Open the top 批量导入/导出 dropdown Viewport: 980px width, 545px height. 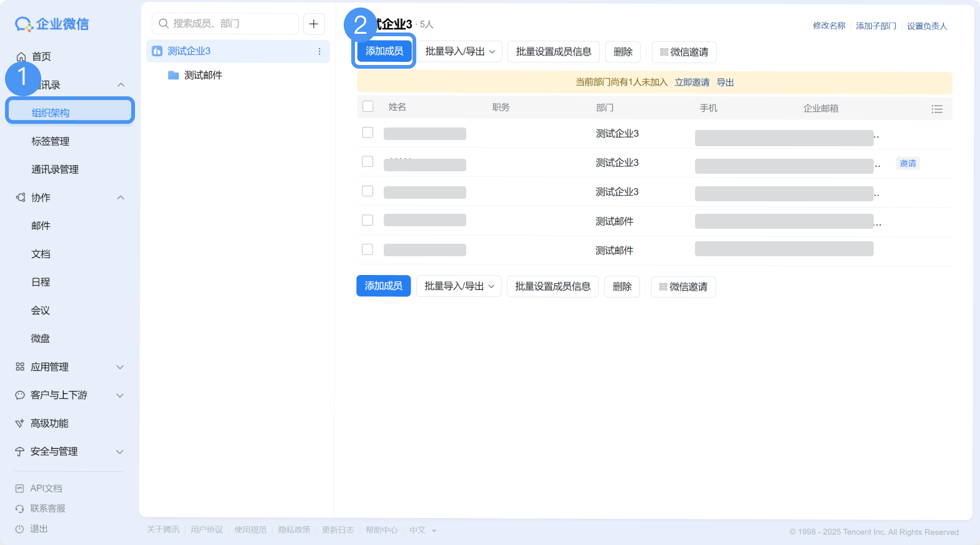coord(460,52)
